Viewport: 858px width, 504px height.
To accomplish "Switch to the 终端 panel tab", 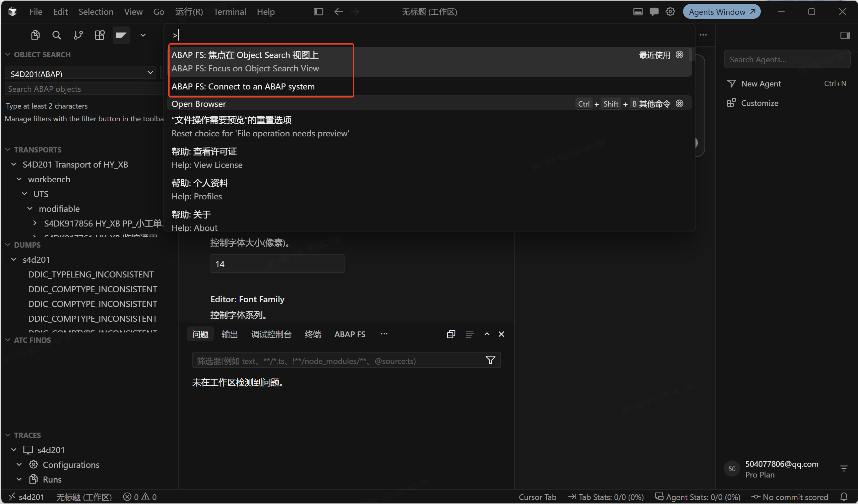I will 313,334.
